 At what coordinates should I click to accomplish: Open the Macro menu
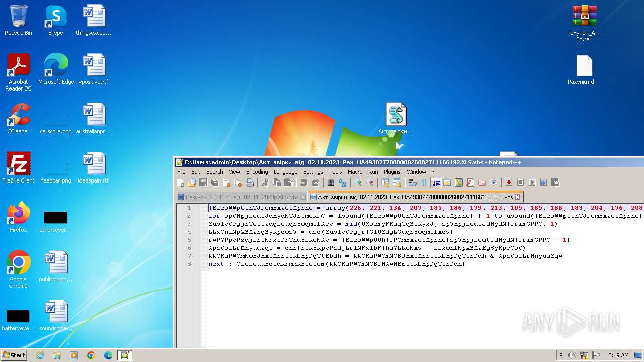tap(355, 172)
